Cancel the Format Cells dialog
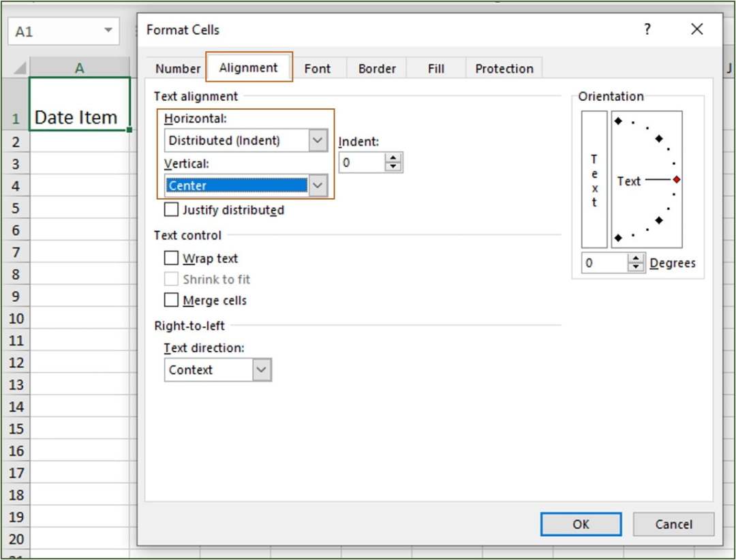 [x=673, y=524]
